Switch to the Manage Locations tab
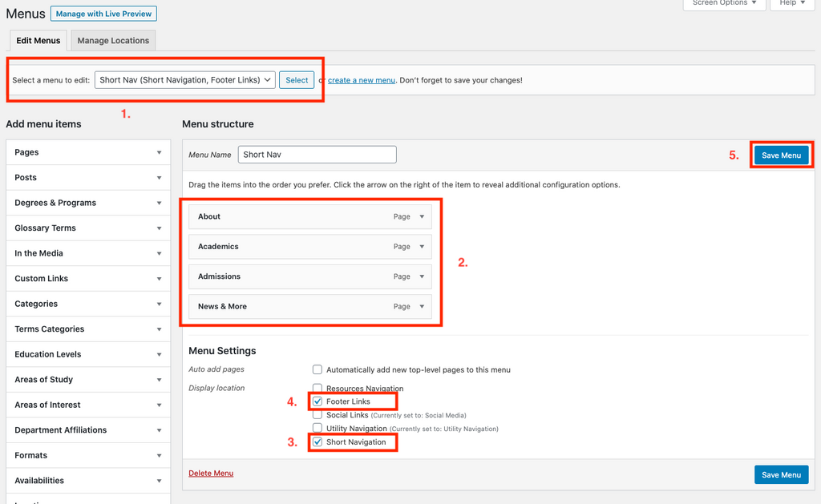This screenshot has height=504, width=821. pyautogui.click(x=113, y=41)
